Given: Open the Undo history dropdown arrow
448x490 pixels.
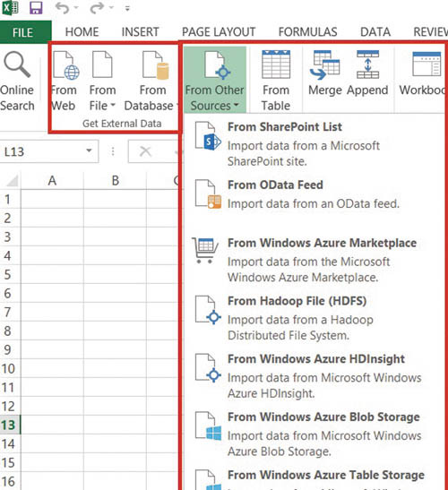Looking at the screenshot, I should coord(76,8).
